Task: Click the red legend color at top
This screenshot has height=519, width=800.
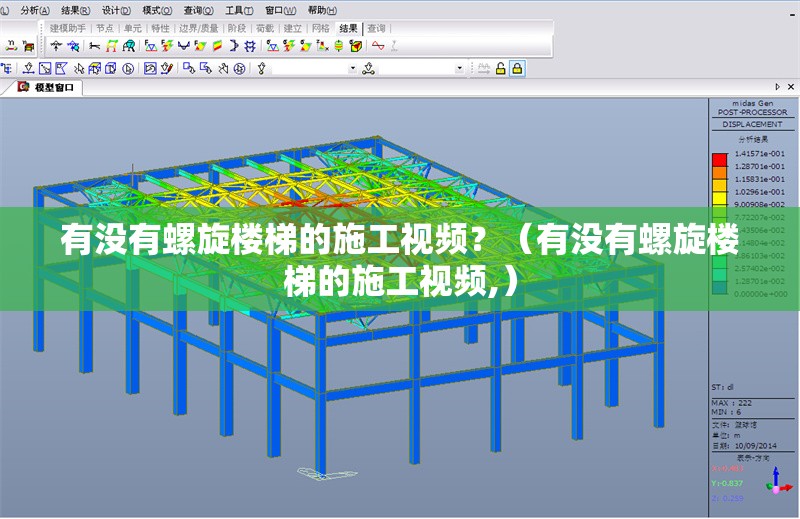Action: tap(719, 158)
